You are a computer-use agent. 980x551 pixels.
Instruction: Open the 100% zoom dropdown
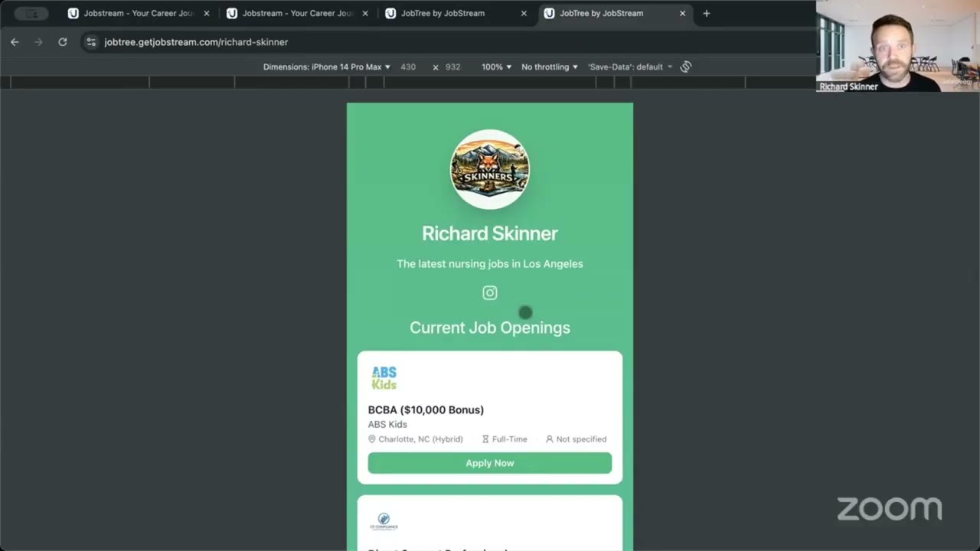(496, 67)
